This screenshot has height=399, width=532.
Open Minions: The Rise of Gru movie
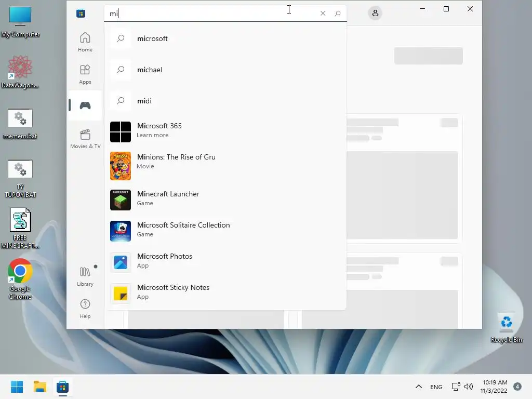(x=225, y=166)
